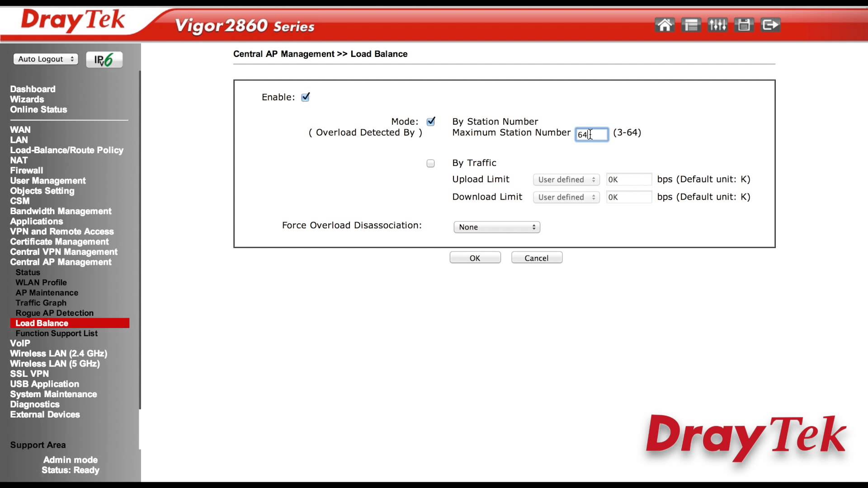Open the Firewall sidebar menu
Screen dimensions: 868x488
27,170
